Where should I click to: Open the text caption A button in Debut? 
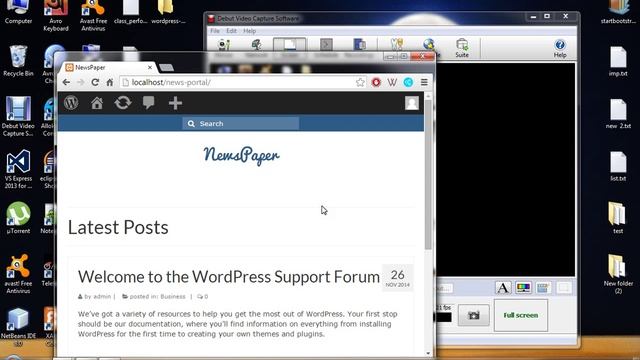[x=503, y=288]
